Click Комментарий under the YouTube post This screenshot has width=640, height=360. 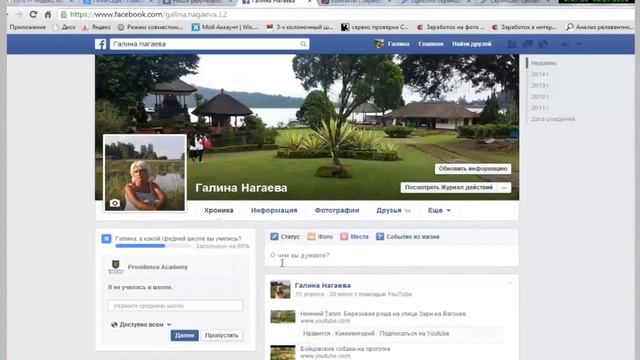click(x=355, y=333)
